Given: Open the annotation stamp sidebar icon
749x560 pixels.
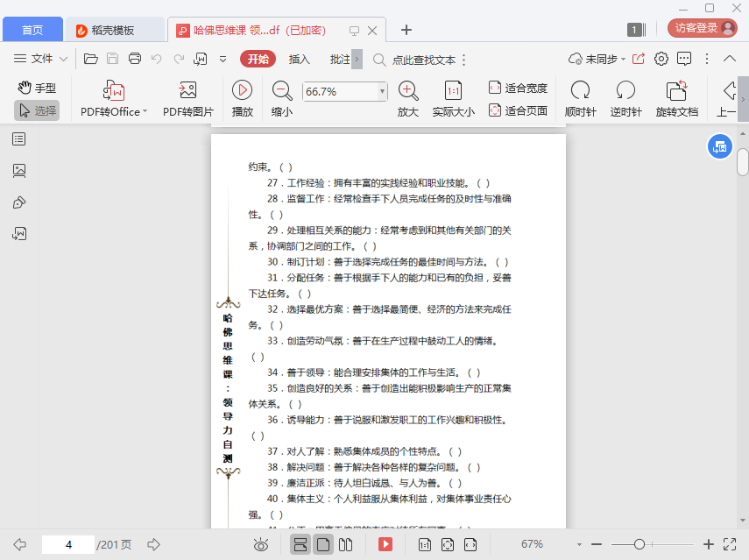Looking at the screenshot, I should tap(19, 202).
